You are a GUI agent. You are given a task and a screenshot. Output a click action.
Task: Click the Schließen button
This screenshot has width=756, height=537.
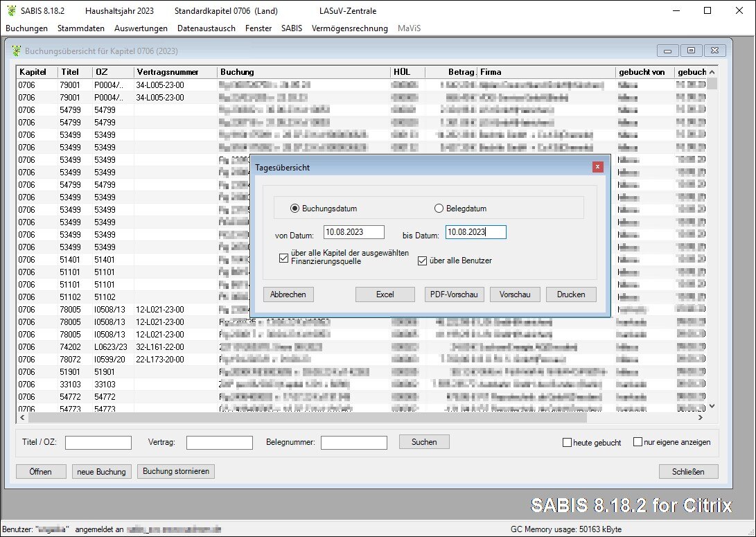coord(689,471)
